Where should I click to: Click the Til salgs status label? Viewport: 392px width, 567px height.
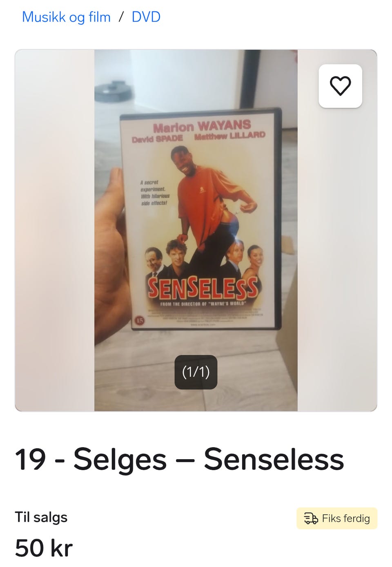[x=41, y=517]
